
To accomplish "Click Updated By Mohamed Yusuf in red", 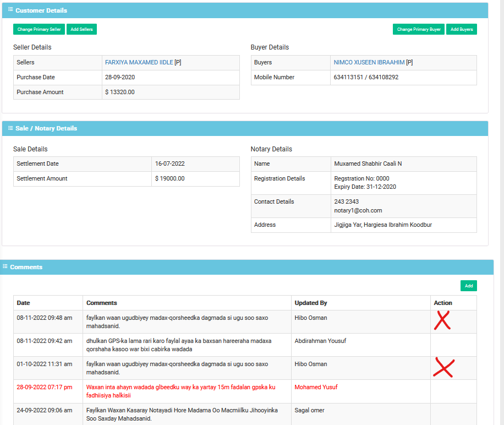I will pyautogui.click(x=316, y=387).
